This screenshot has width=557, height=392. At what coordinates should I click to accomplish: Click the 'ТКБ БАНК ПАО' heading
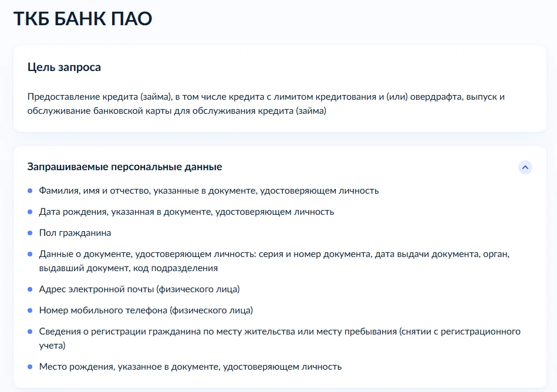[83, 19]
